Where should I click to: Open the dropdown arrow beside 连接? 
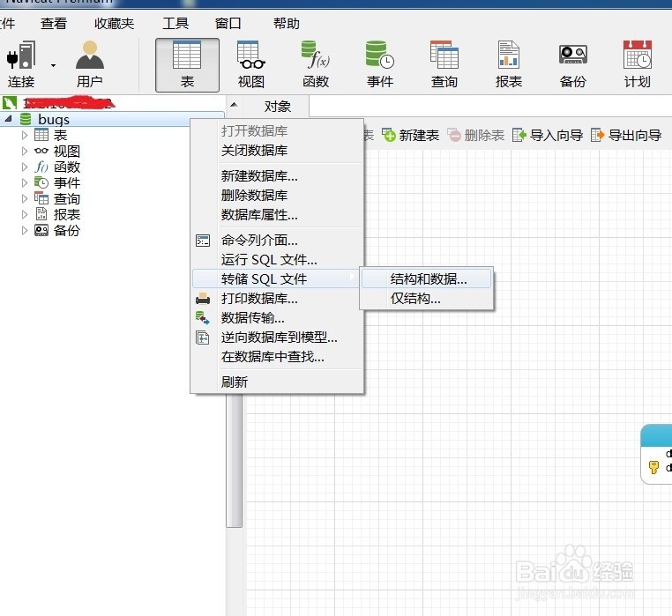click(53, 65)
